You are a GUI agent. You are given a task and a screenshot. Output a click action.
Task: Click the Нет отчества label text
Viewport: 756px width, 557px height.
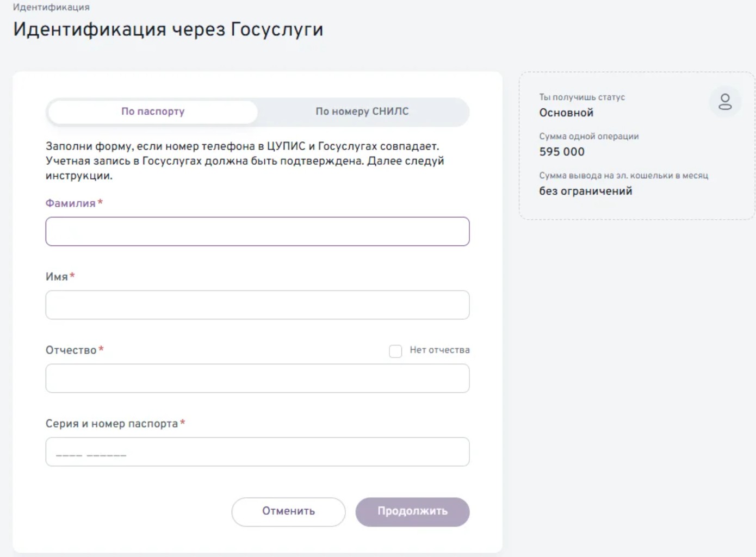(440, 350)
